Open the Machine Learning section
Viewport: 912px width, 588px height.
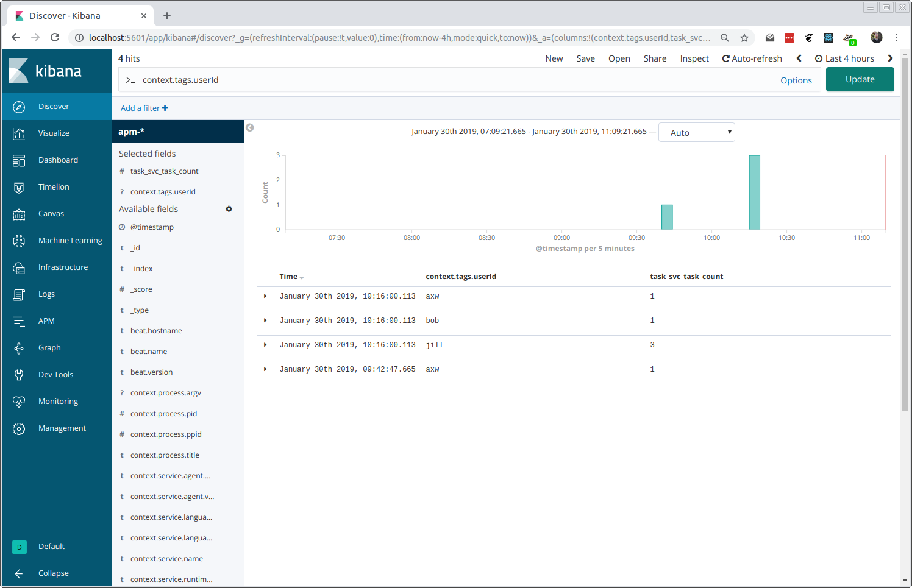pos(70,240)
